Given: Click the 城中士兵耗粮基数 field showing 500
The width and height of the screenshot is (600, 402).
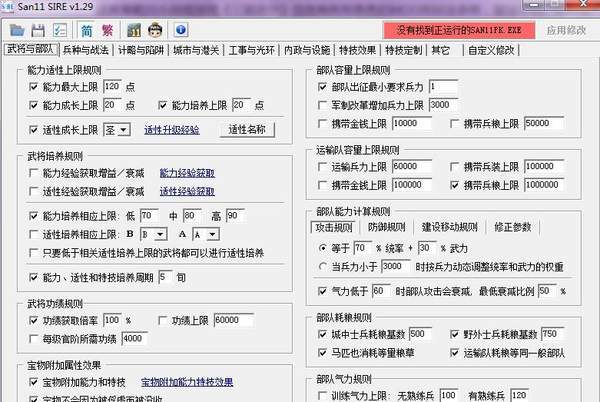Looking at the screenshot, I should coord(420,334).
